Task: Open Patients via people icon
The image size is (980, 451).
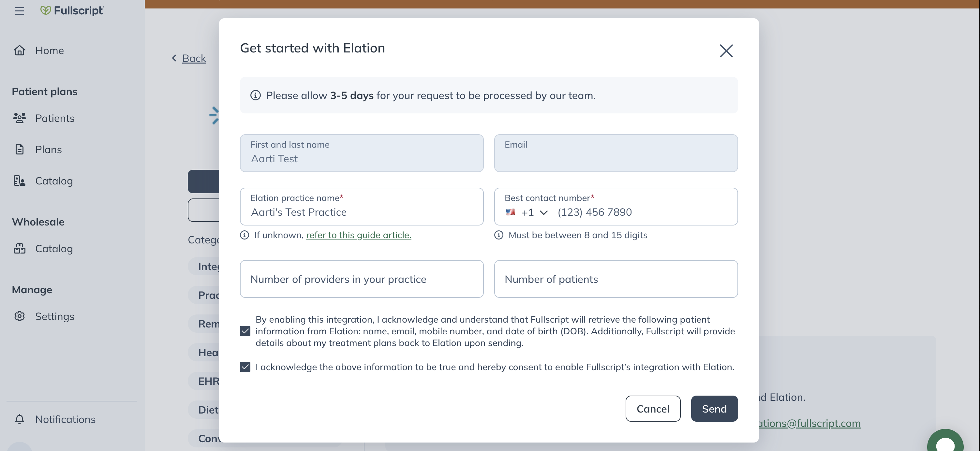Action: coord(20,118)
